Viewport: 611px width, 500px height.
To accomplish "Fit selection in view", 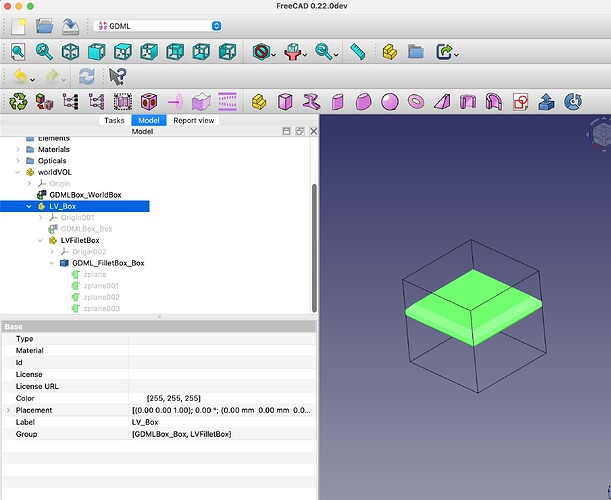I will click(x=44, y=51).
